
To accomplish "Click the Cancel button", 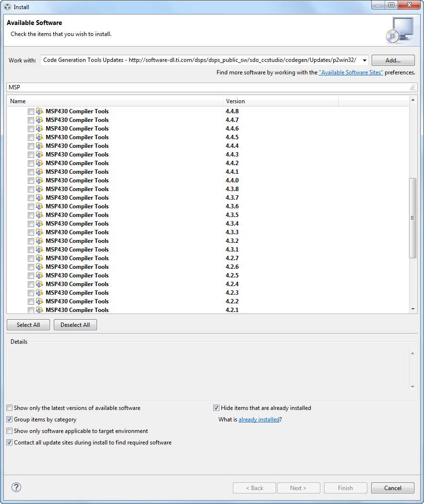I will point(392,488).
